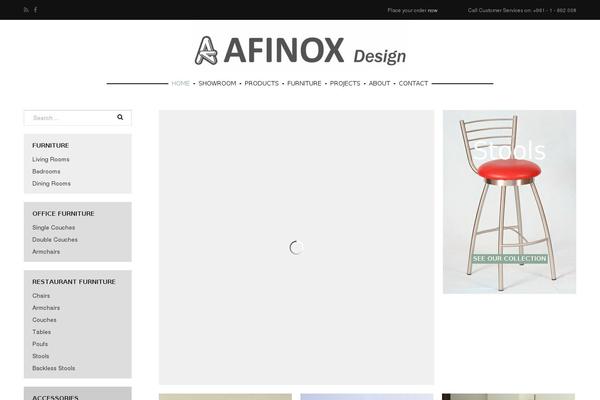Viewport: 600px width, 400px height.
Task: Open the Living Rooms category link
Action: coord(51,159)
